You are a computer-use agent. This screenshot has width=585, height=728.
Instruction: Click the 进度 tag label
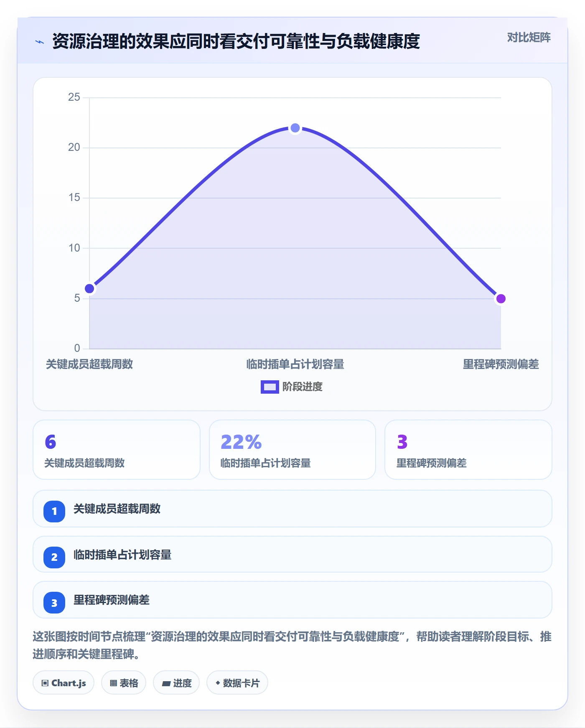click(x=182, y=683)
